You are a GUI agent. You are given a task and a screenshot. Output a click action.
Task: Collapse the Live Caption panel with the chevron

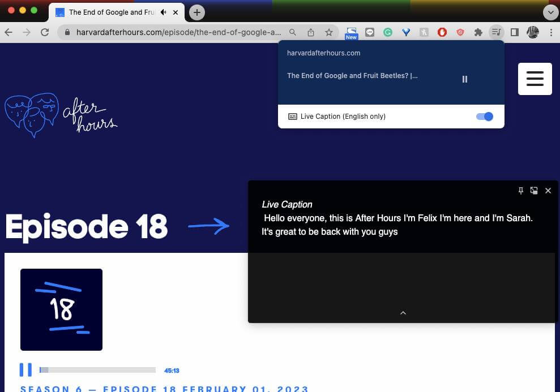(x=403, y=313)
